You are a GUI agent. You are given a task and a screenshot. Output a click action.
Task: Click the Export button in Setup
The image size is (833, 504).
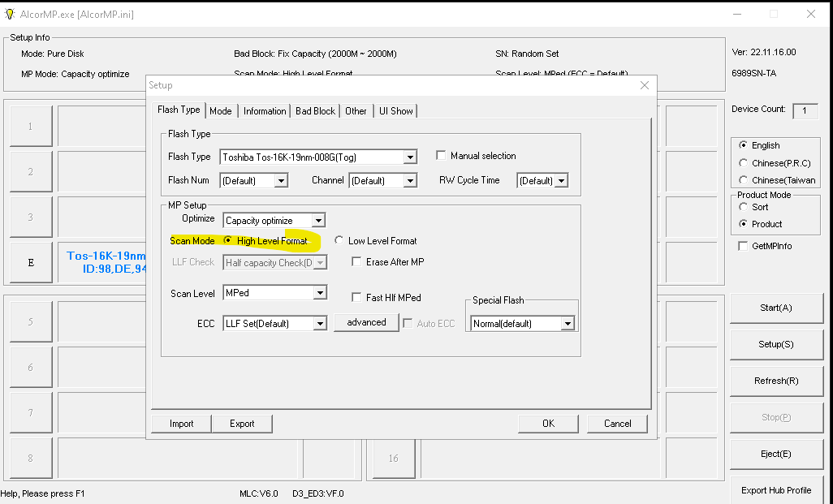pos(242,424)
